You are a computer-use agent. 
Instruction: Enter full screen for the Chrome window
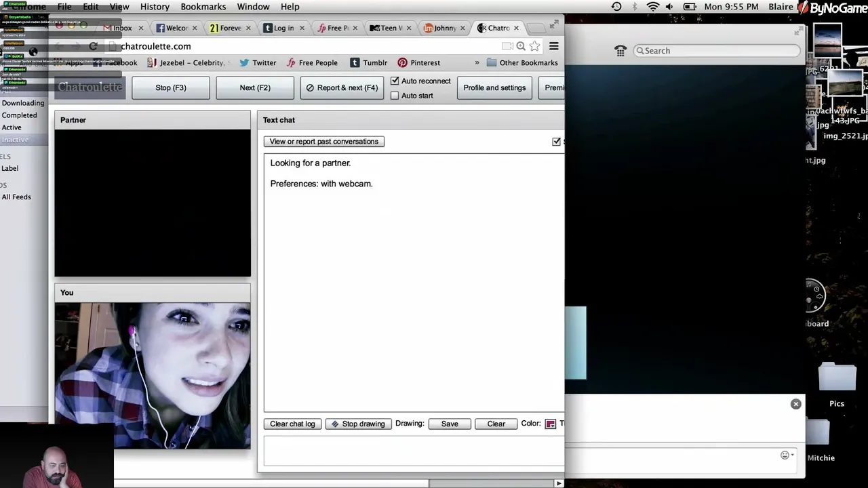[555, 24]
